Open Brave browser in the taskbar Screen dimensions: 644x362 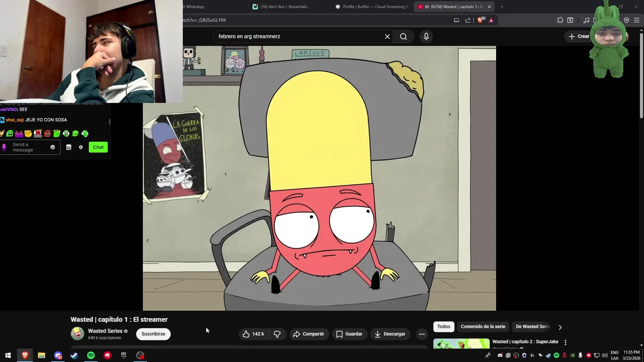[x=25, y=355]
